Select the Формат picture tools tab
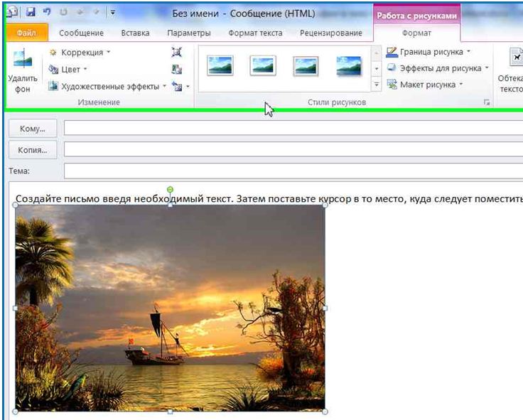This screenshot has height=420, width=523. tap(416, 33)
